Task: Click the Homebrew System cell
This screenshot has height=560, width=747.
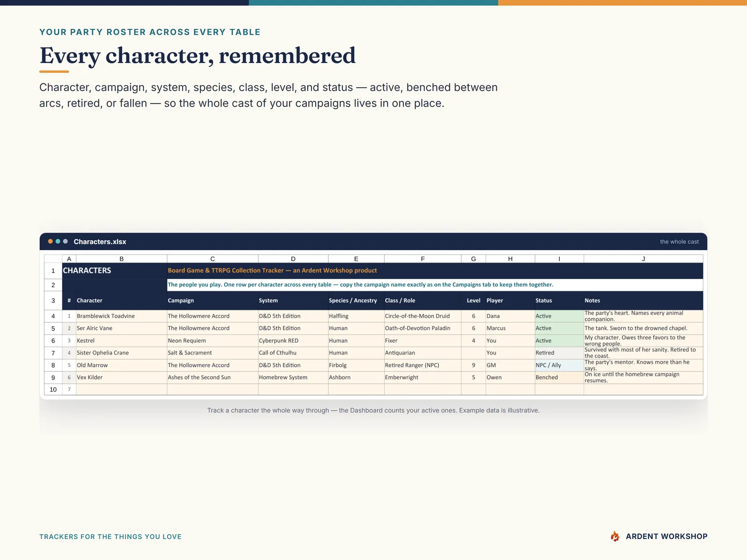Action: 293,377
